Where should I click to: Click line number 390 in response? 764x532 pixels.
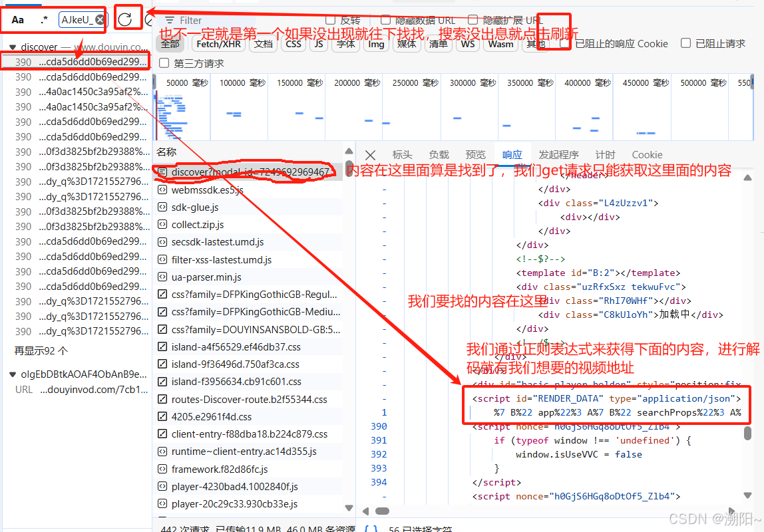tap(379, 426)
